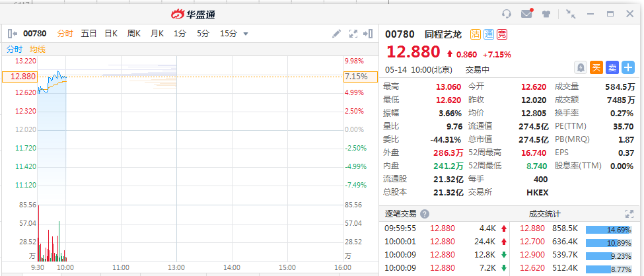This screenshot has height=276, width=644.
Task: Open the skin theme shirt icon
Action: (x=546, y=14)
